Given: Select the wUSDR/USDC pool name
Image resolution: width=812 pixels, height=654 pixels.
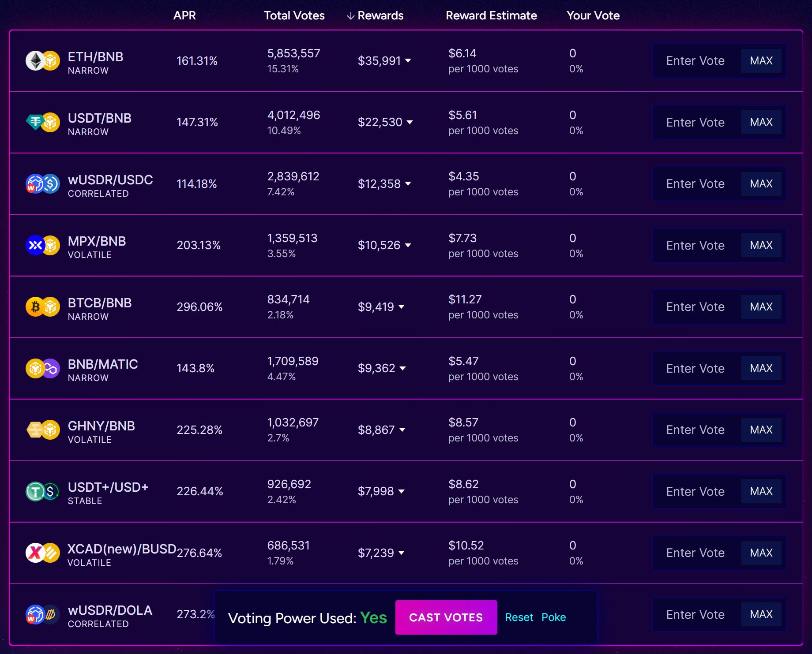Looking at the screenshot, I should coord(110,180).
